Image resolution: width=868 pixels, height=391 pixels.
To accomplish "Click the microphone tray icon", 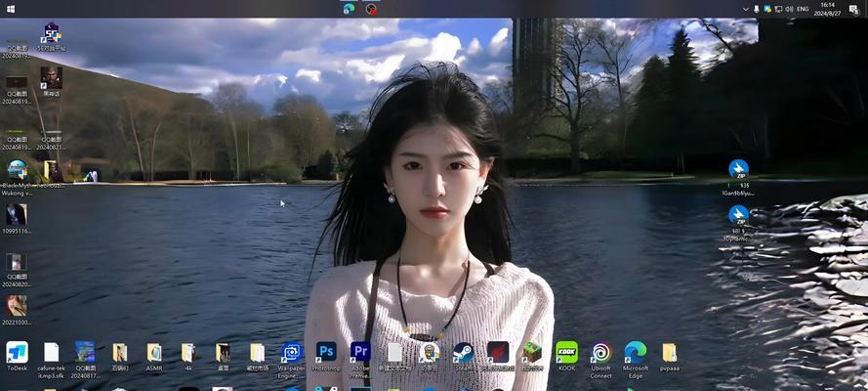I will pos(756,9).
